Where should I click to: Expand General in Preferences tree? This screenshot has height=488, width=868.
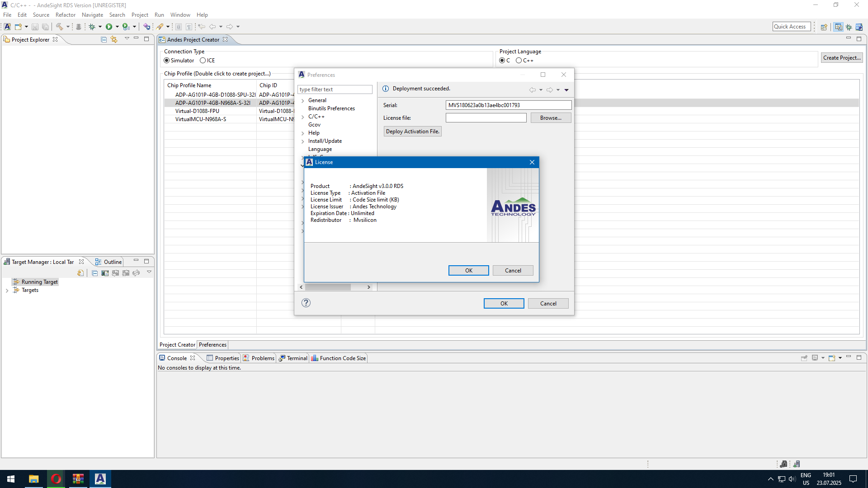click(303, 101)
